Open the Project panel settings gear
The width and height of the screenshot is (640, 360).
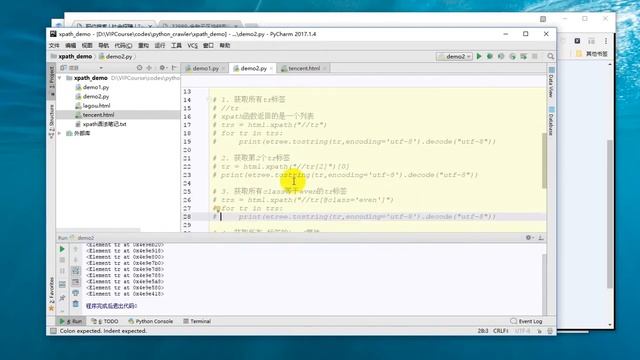(162, 68)
